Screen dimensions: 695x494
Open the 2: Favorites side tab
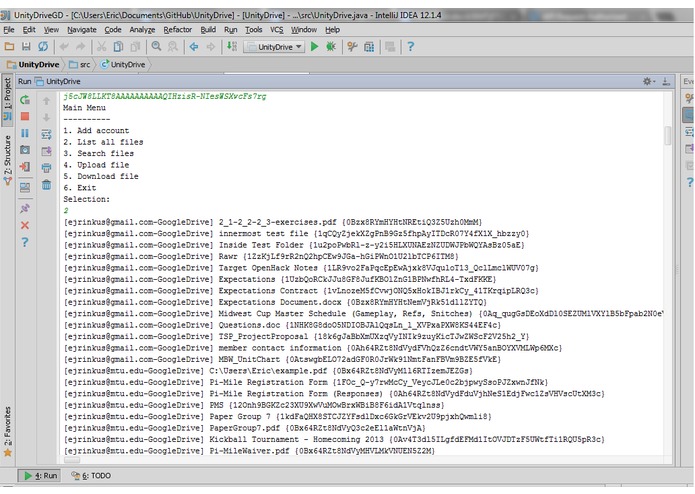click(x=8, y=432)
